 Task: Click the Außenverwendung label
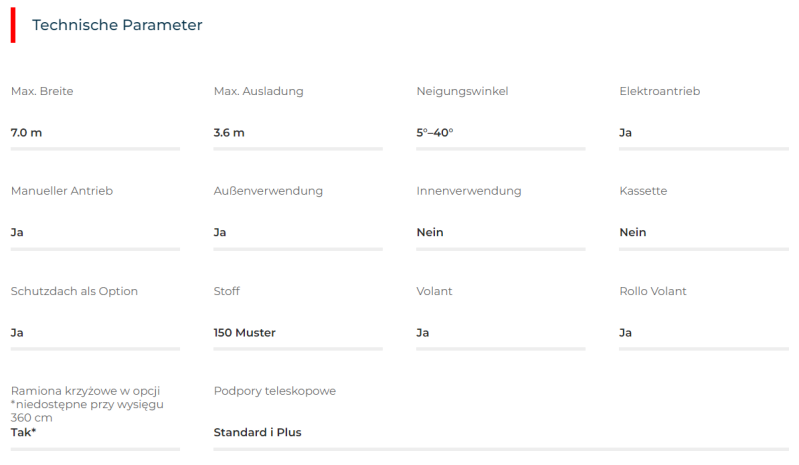coord(268,191)
